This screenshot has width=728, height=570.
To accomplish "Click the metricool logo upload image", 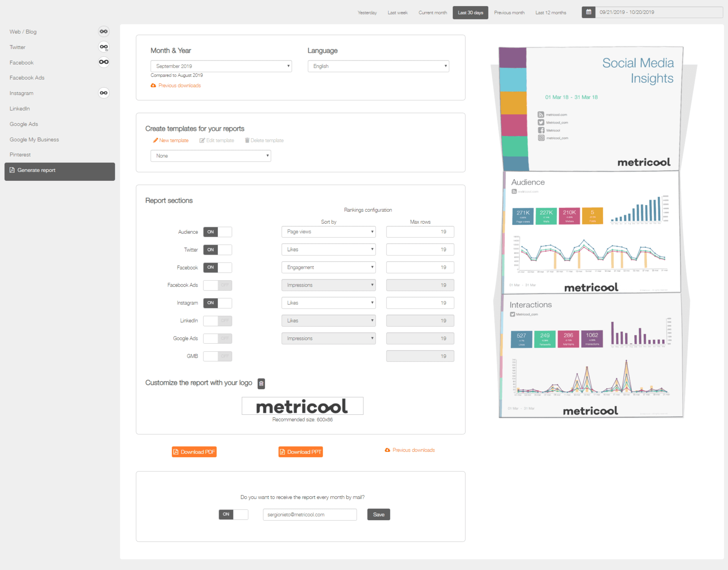I will tap(303, 406).
